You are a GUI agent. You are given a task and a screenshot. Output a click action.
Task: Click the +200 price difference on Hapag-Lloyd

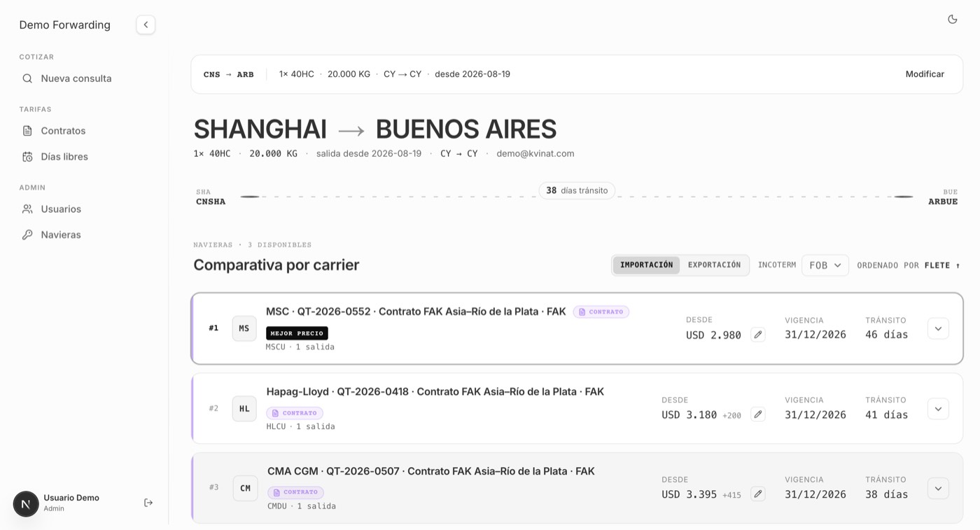coord(731,415)
